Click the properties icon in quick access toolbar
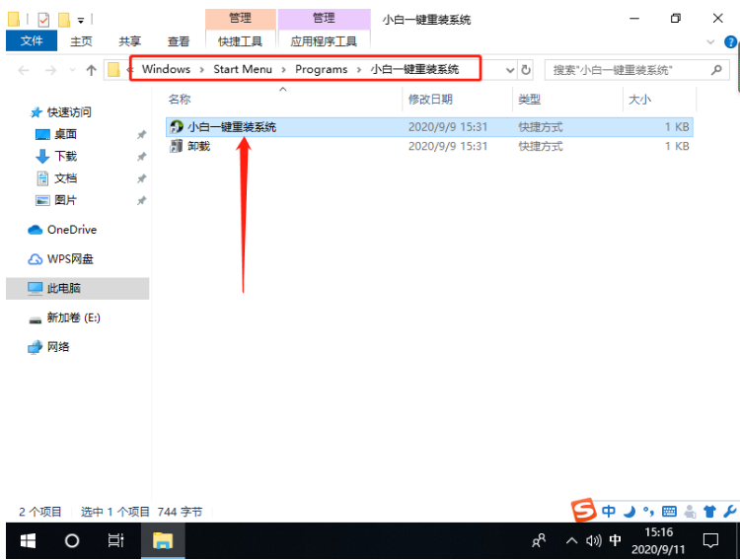 click(x=43, y=20)
